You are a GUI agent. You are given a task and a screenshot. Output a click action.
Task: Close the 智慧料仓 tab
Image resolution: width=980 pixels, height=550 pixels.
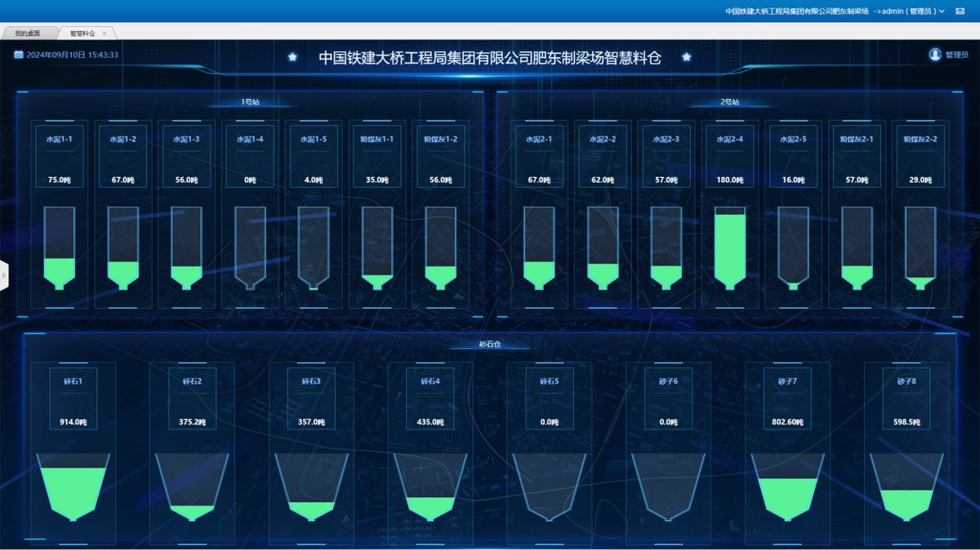point(105,33)
